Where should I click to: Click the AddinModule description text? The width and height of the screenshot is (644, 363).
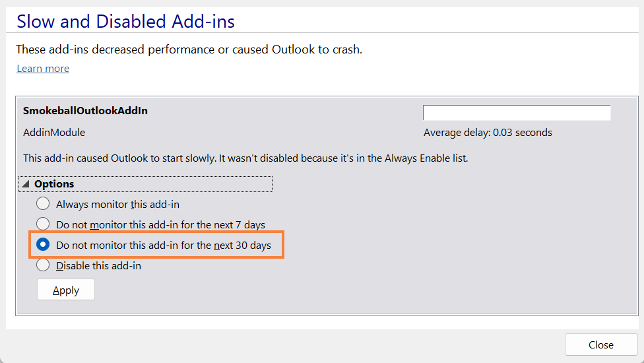click(54, 133)
